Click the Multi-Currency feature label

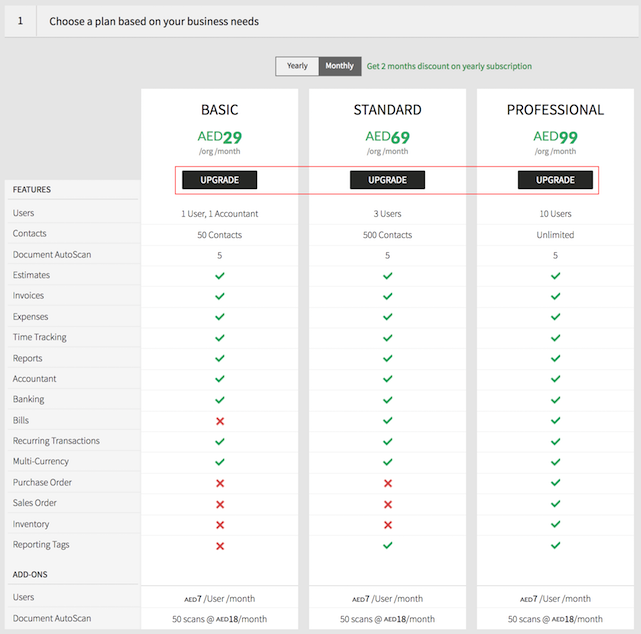[x=41, y=462]
